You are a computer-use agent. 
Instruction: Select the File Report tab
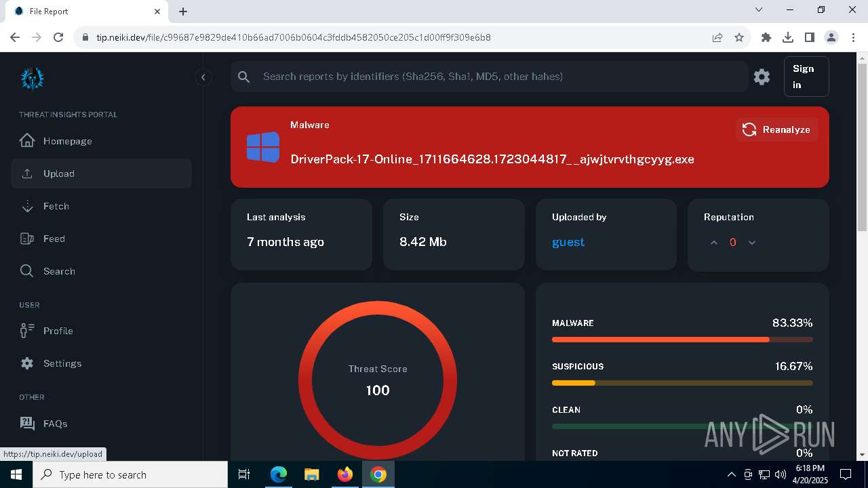[85, 12]
